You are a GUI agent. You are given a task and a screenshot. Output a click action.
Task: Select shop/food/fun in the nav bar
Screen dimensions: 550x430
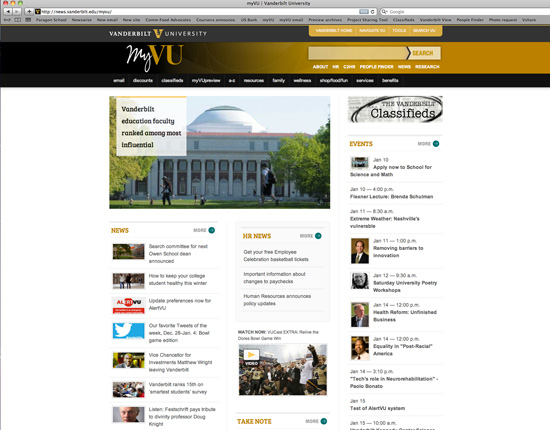tap(334, 80)
